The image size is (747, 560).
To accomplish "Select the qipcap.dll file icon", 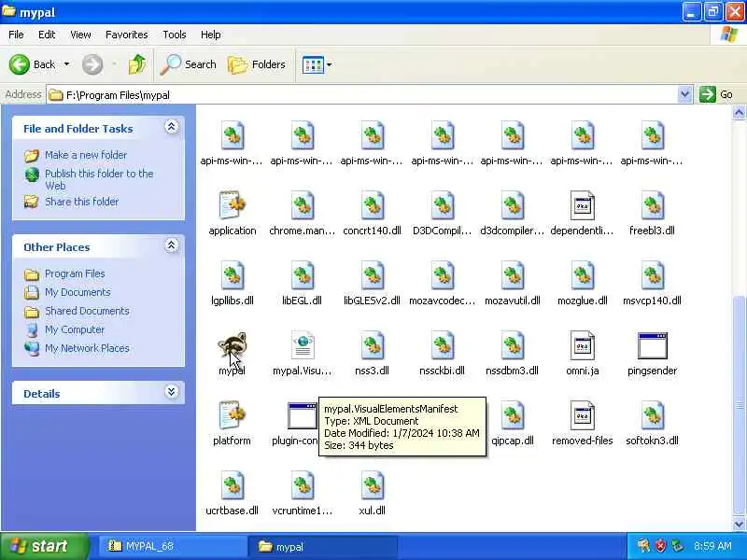I will [x=512, y=415].
